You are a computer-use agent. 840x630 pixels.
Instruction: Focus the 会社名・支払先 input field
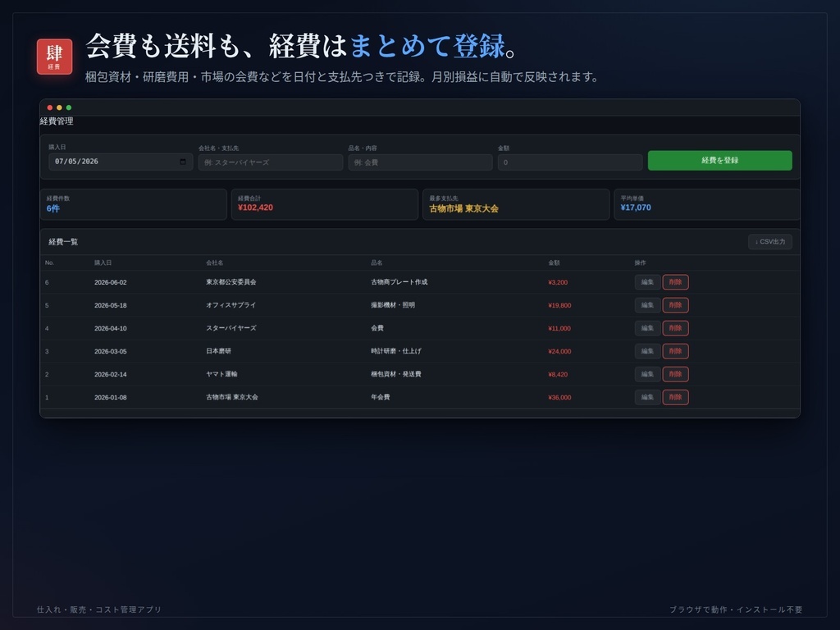(x=271, y=162)
